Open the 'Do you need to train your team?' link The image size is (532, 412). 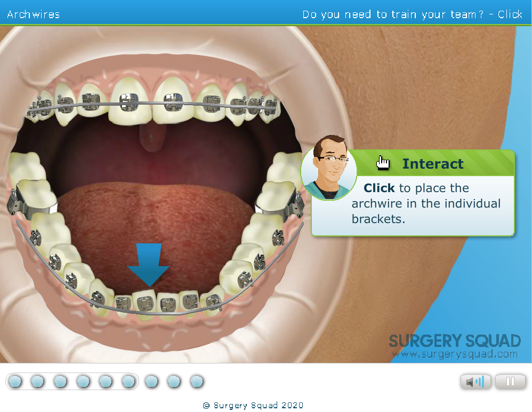[x=412, y=14]
